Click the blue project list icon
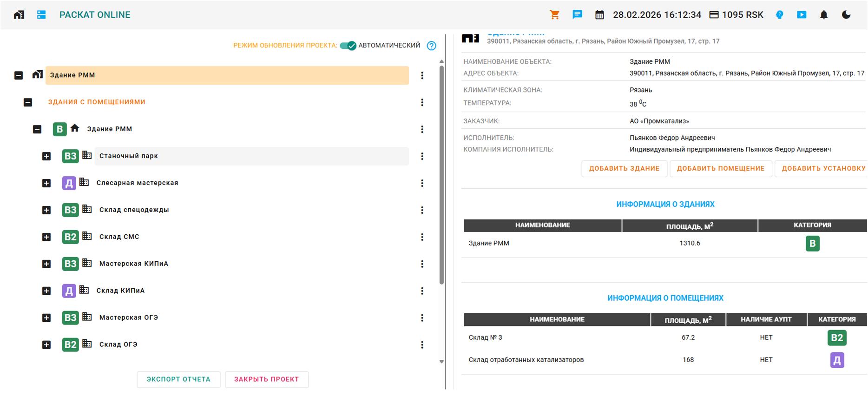 41,15
